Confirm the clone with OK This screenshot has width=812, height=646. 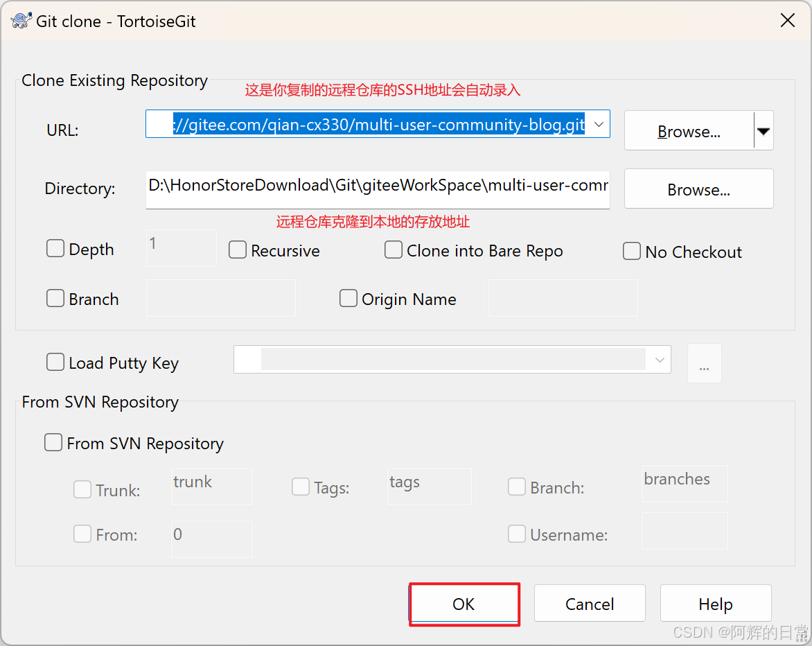[464, 604]
